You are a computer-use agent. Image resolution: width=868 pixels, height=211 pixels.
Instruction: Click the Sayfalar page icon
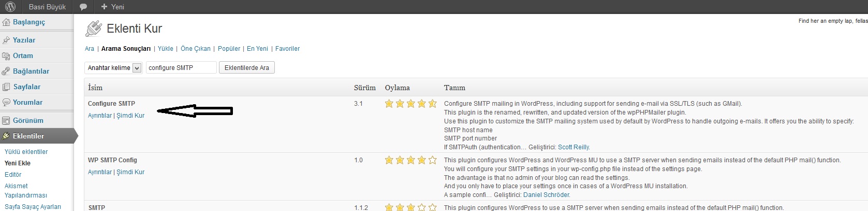tap(6, 87)
